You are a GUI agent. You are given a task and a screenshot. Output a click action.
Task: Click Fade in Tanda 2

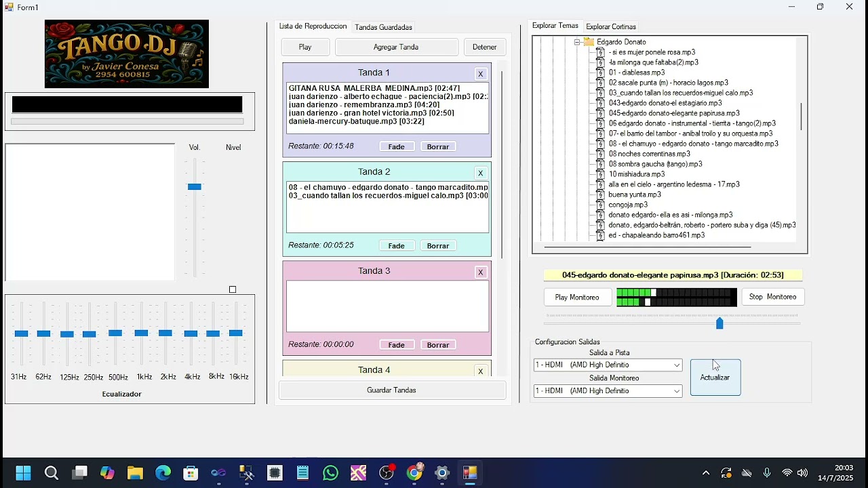[397, 245]
